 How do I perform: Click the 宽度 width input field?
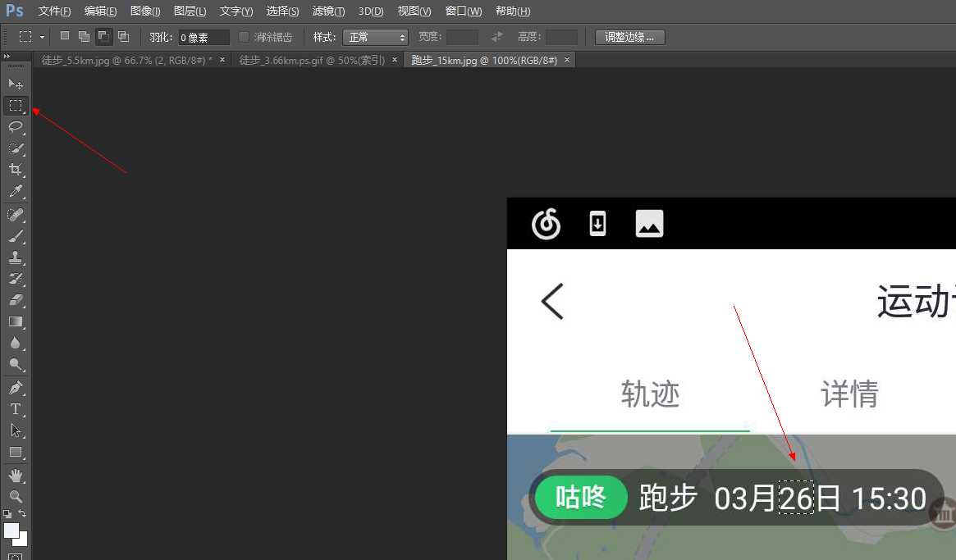[462, 37]
